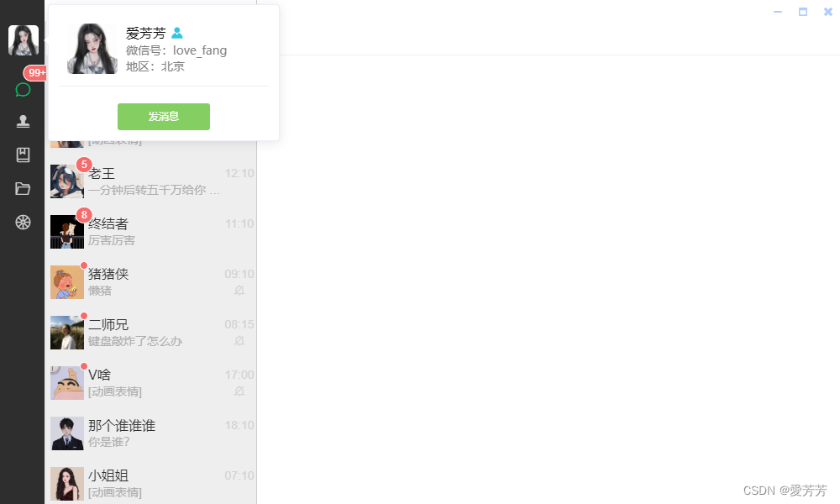Image resolution: width=840 pixels, height=504 pixels.
Task: Maximize the chat window
Action: [802, 12]
